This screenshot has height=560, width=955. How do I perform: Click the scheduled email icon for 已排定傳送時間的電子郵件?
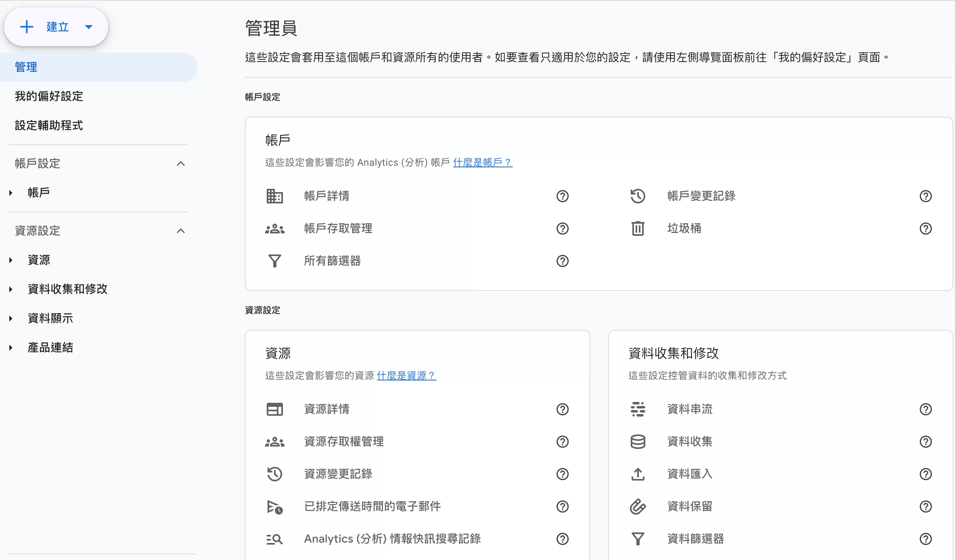[274, 507]
